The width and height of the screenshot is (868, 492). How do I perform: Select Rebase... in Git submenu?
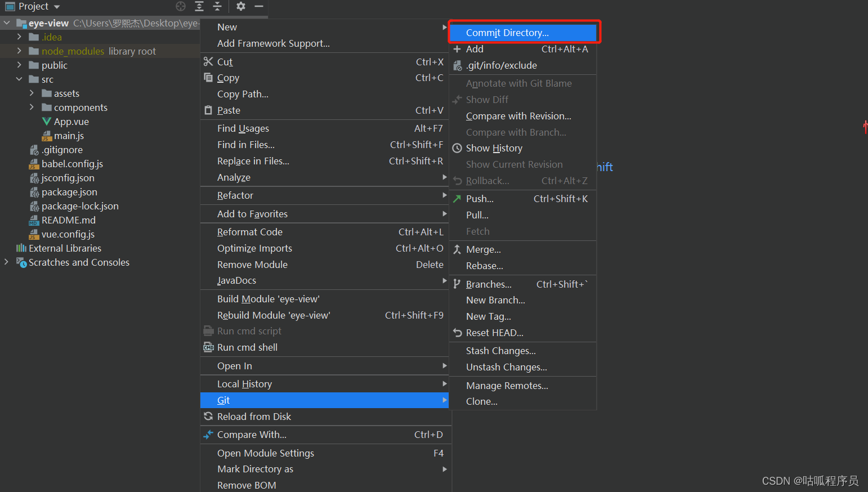click(523, 266)
